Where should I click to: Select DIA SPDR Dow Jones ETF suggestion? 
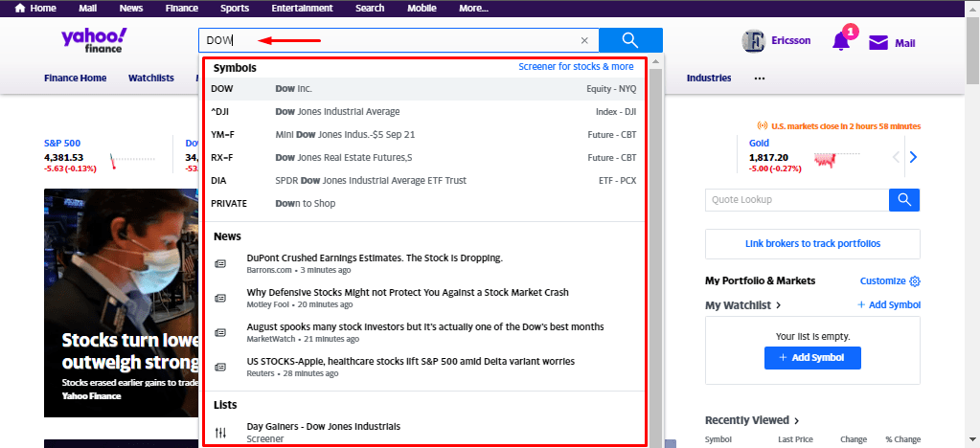(x=423, y=181)
